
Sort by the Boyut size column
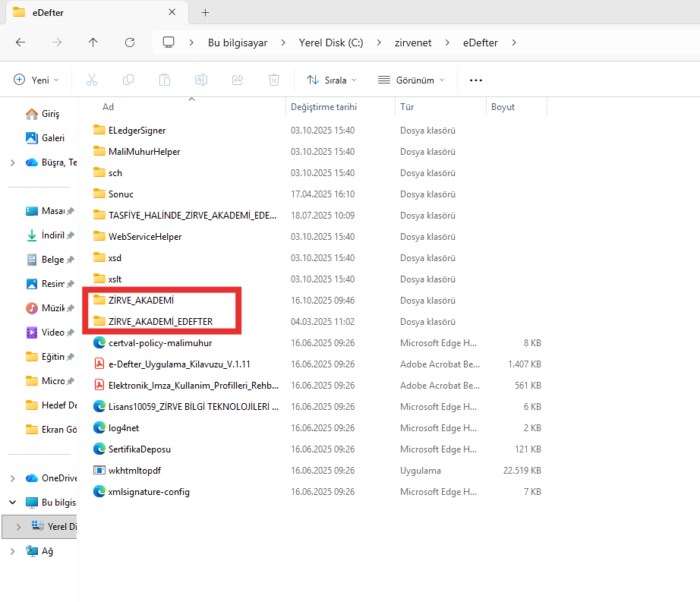pyautogui.click(x=503, y=107)
